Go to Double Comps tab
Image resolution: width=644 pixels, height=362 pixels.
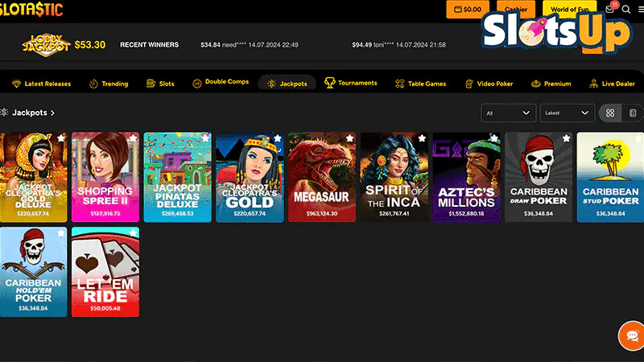pos(221,83)
